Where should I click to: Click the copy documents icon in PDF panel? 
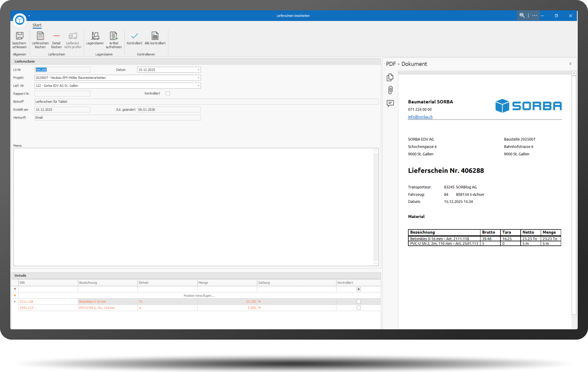390,77
